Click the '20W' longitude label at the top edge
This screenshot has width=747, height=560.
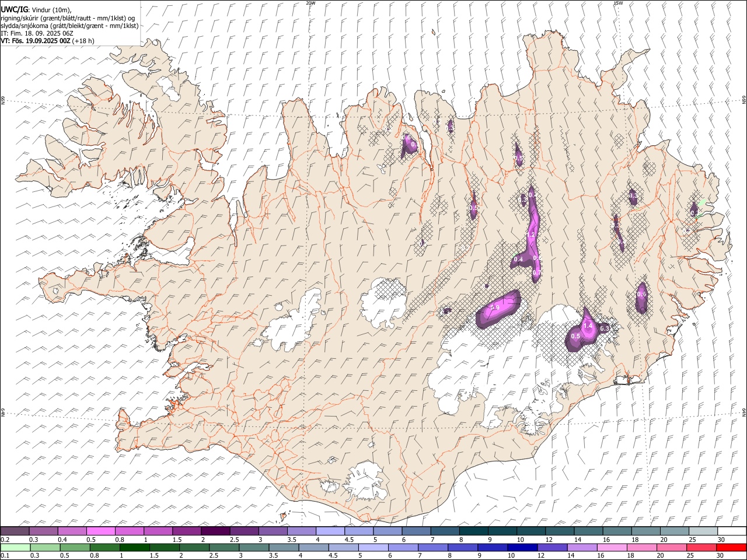311,3
